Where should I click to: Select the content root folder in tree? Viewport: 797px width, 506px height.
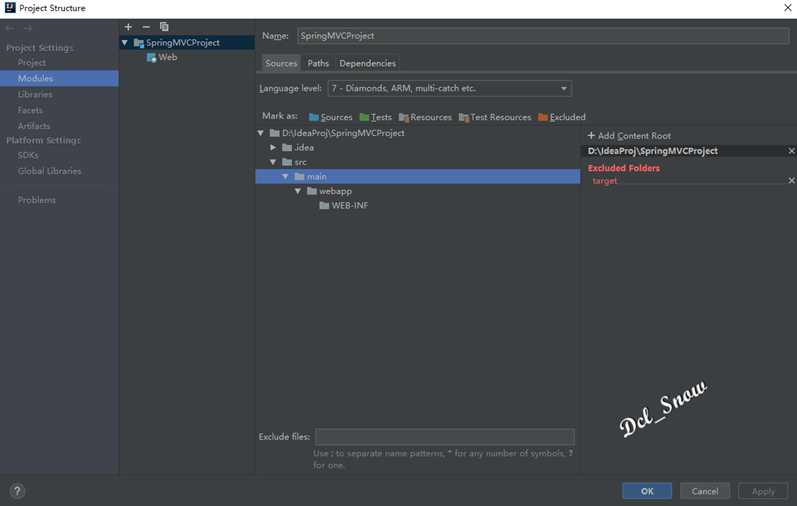pyautogui.click(x=338, y=133)
